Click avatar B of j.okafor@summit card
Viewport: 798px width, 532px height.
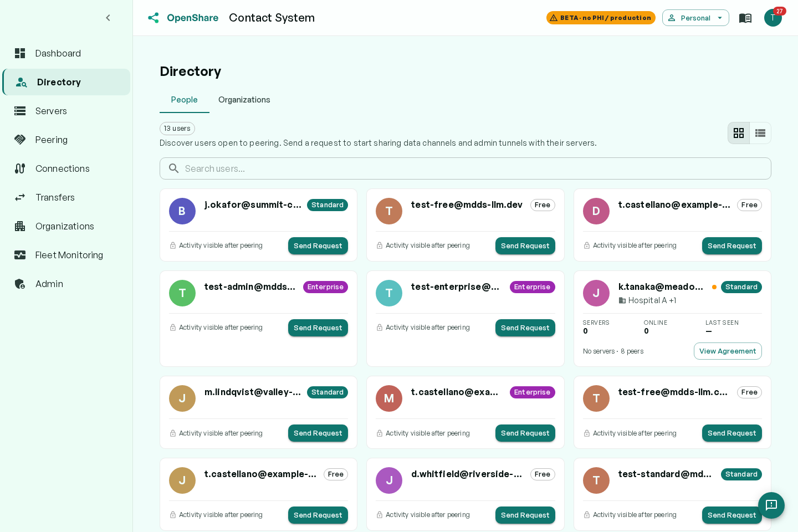click(182, 211)
